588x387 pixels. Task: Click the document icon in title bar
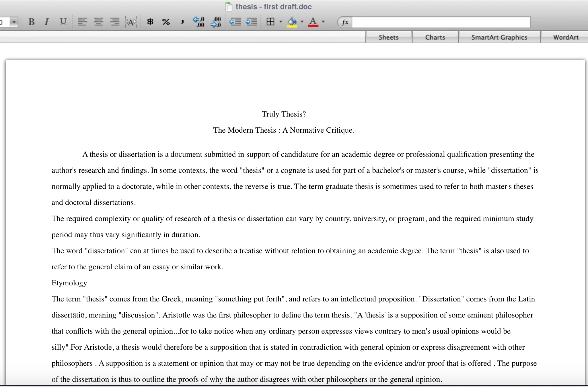point(229,7)
